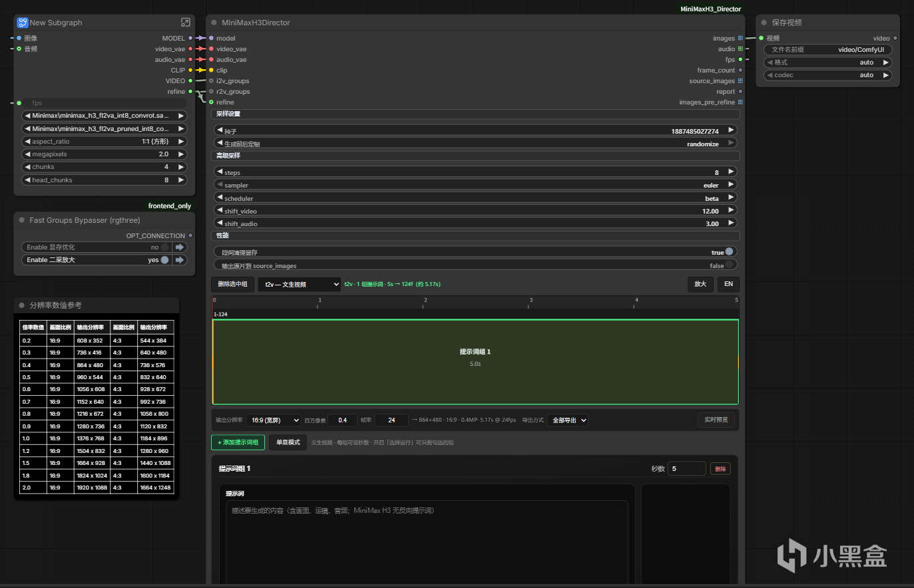This screenshot has width=914, height=588.
Task: Collapse the Fast Groups Bypasser node dot
Action: [x=22, y=220]
